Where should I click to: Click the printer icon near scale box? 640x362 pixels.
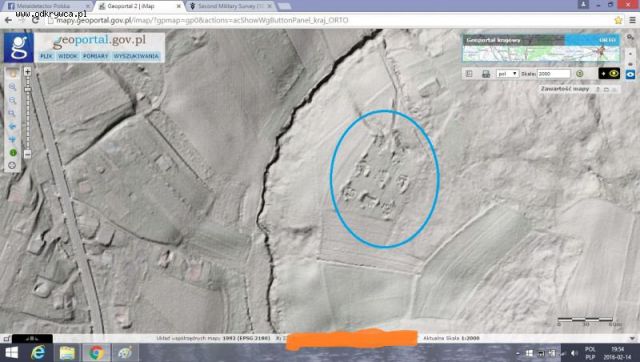click(486, 74)
